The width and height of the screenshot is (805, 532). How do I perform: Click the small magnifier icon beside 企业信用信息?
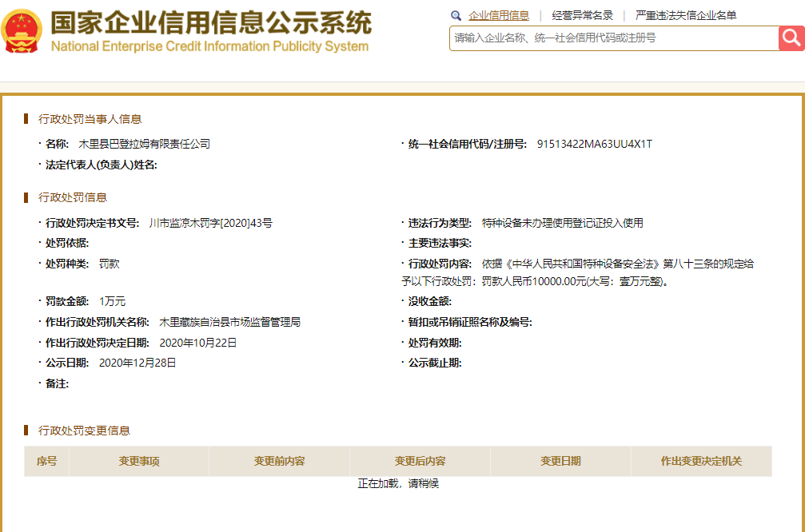(456, 16)
